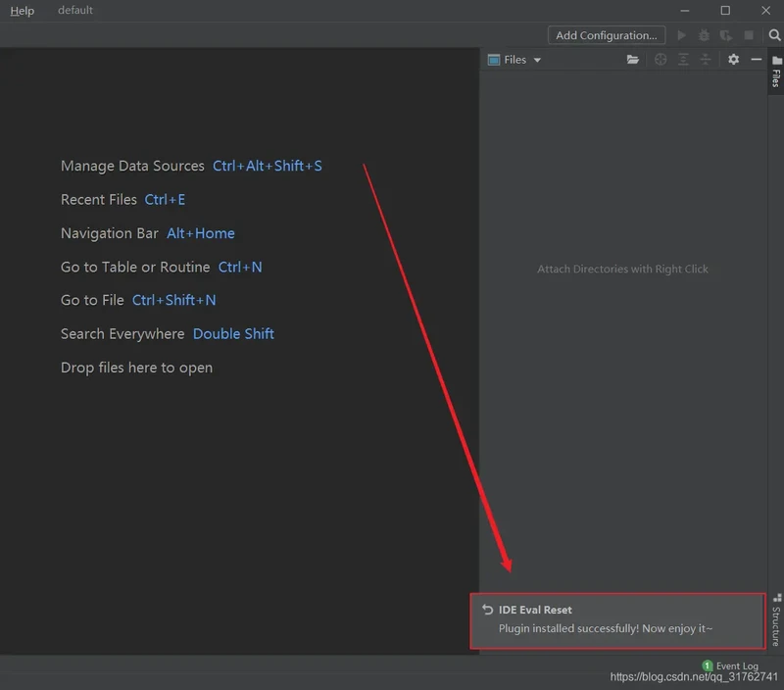Viewport: 784px width, 690px height.
Task: Toggle the Structure side tab
Action: click(x=775, y=619)
